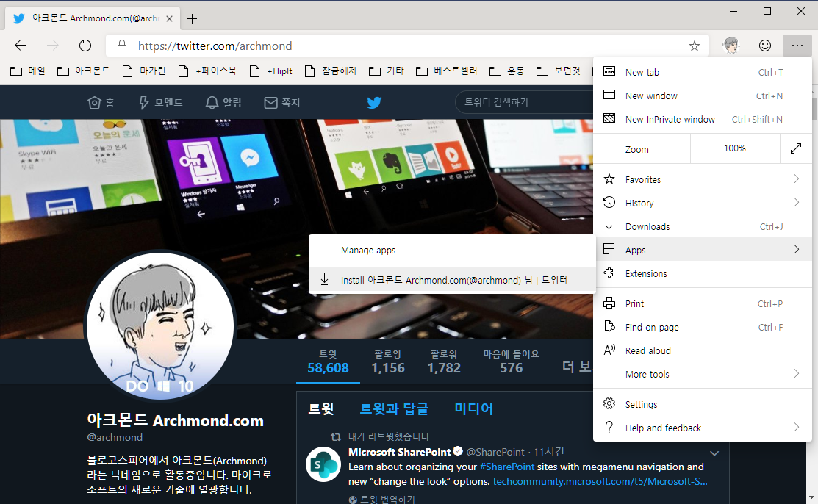This screenshot has width=818, height=504.
Task: Expand the tweet options chevron
Action: coord(714,453)
